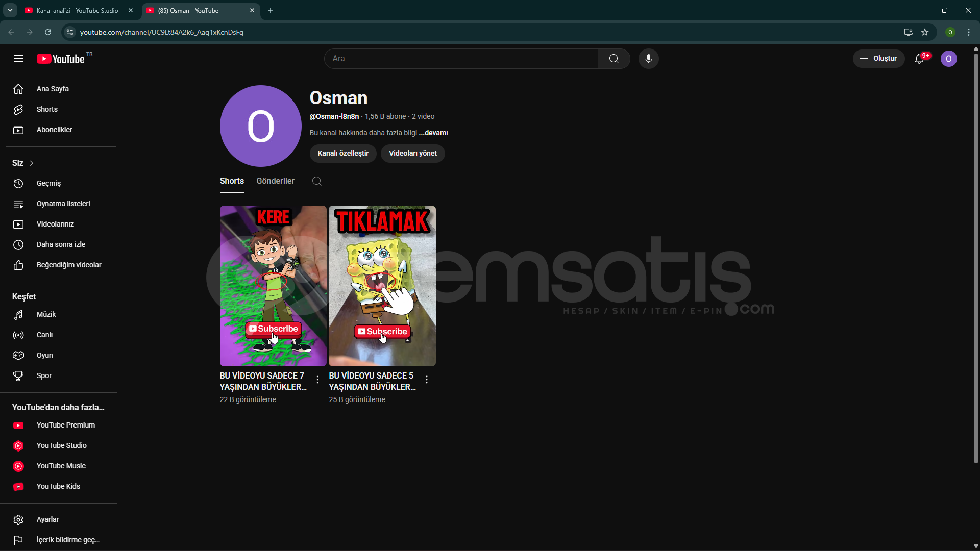Image resolution: width=980 pixels, height=551 pixels.
Task: Open the notifications bell
Action: (919, 59)
